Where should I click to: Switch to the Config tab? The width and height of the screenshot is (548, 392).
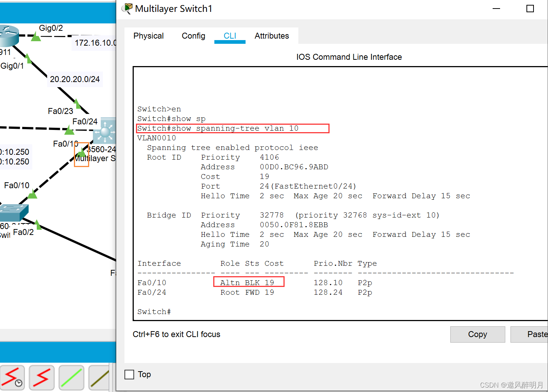click(194, 36)
